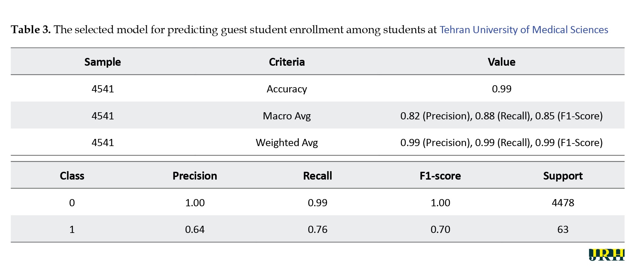Click the Accuracy criteria cell
The height and width of the screenshot is (271, 644).
coord(287,89)
